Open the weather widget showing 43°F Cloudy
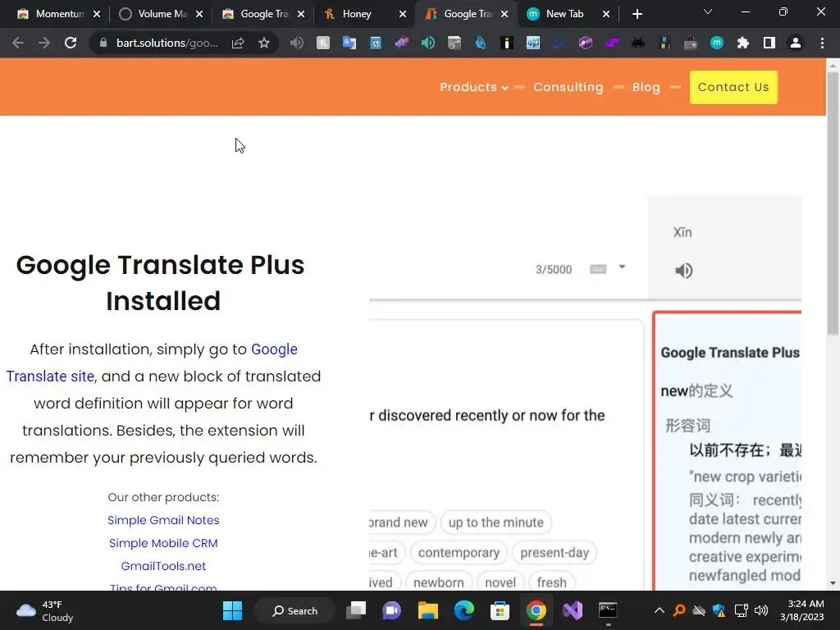The image size is (840, 630). click(x=46, y=610)
